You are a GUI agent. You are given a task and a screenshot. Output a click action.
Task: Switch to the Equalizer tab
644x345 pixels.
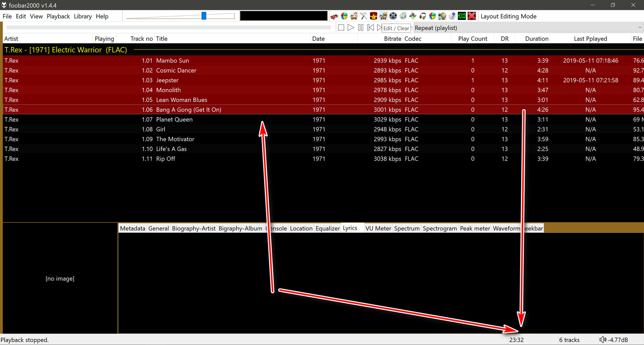coord(328,228)
